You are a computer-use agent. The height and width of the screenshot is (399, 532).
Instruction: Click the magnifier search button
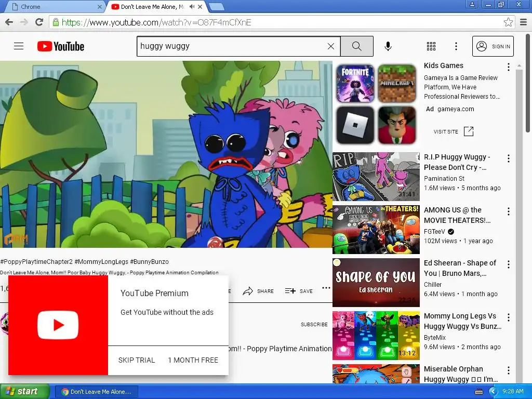(356, 46)
